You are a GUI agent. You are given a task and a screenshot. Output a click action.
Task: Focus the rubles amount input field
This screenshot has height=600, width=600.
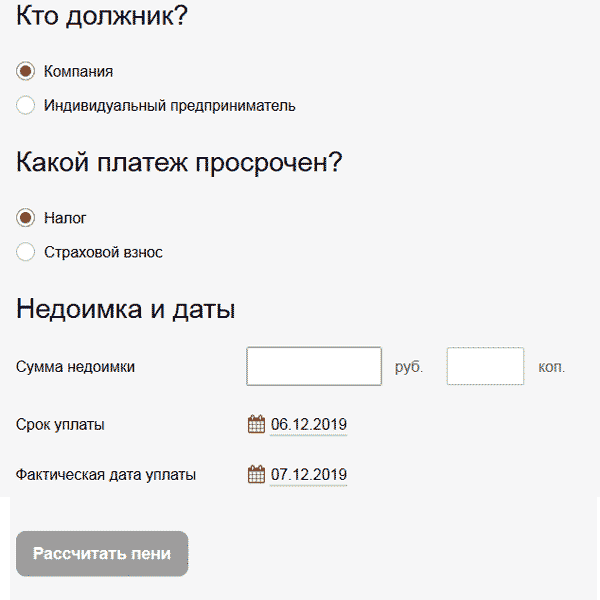tap(314, 366)
